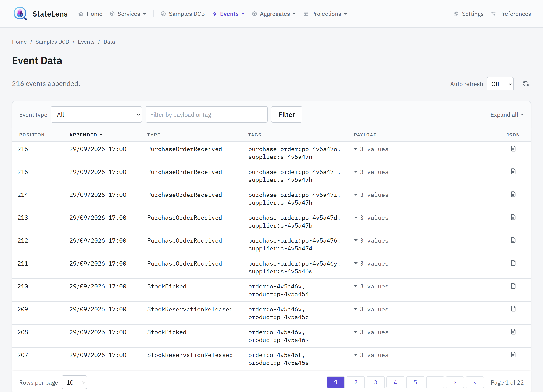Go to page 5 of events

[x=415, y=382]
